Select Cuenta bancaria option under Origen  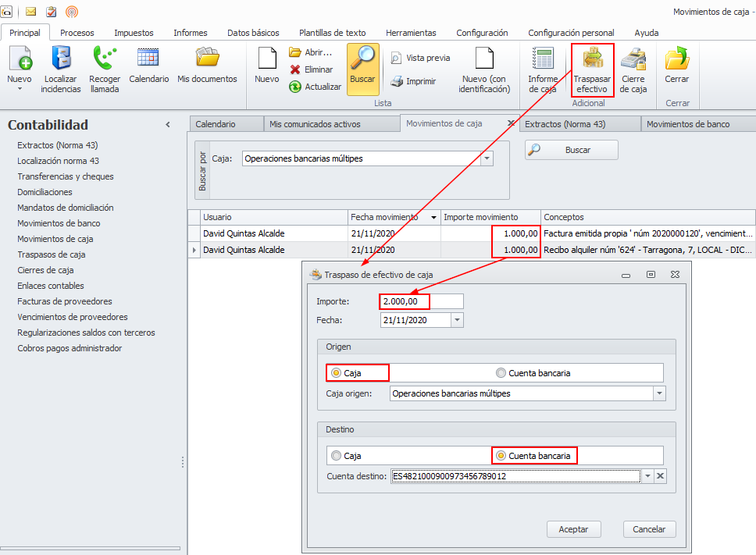501,373
